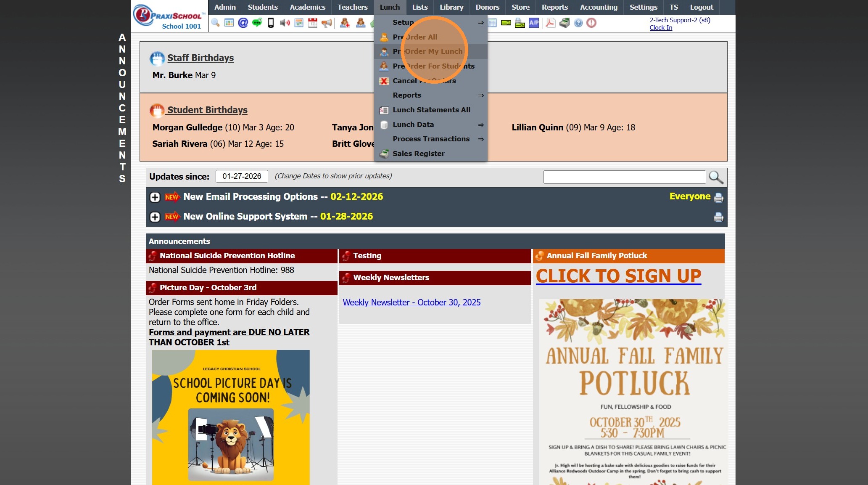Expand Process Transactions submenu
Viewport: 868px width, 485px height.
click(430, 139)
